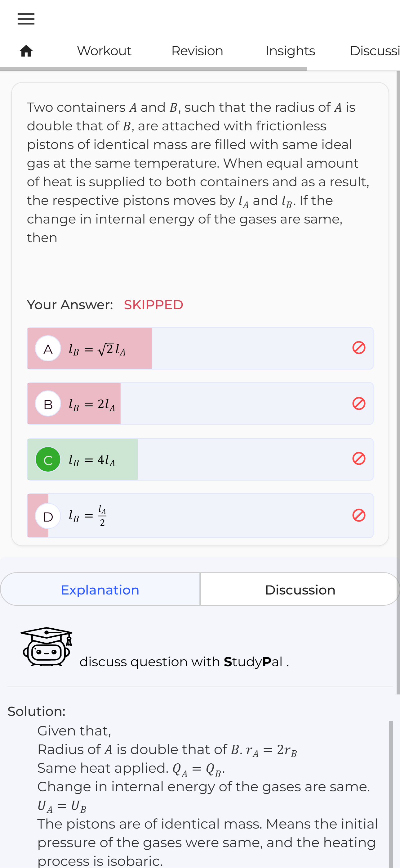This screenshot has height=868, width=400.
Task: Open discuss question with StudyPal link
Action: point(184,662)
